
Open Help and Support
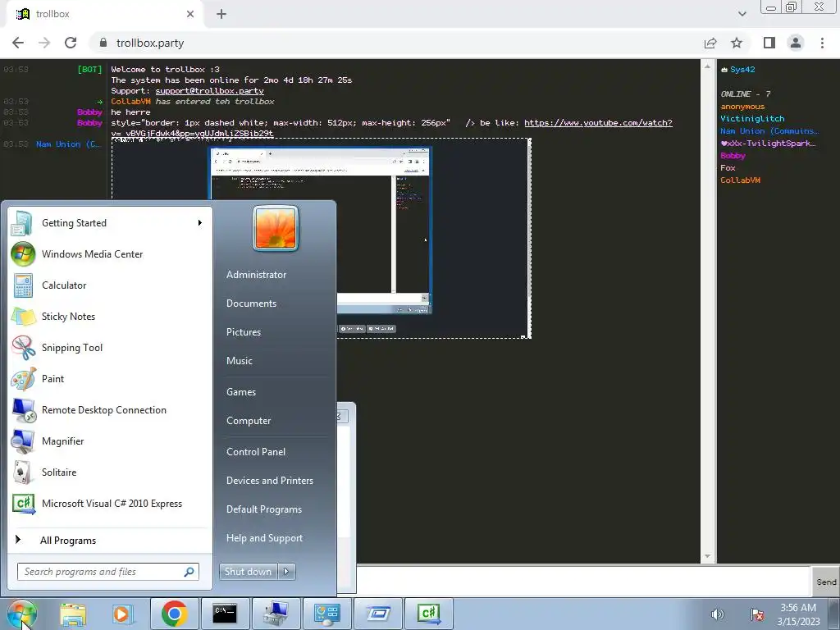[x=264, y=538]
